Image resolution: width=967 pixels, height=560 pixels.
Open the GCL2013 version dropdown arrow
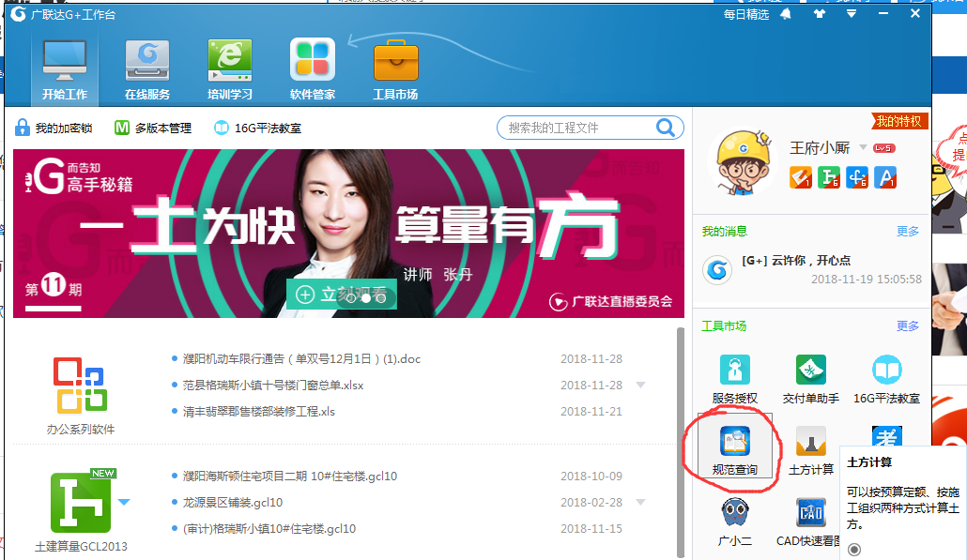coord(124,502)
